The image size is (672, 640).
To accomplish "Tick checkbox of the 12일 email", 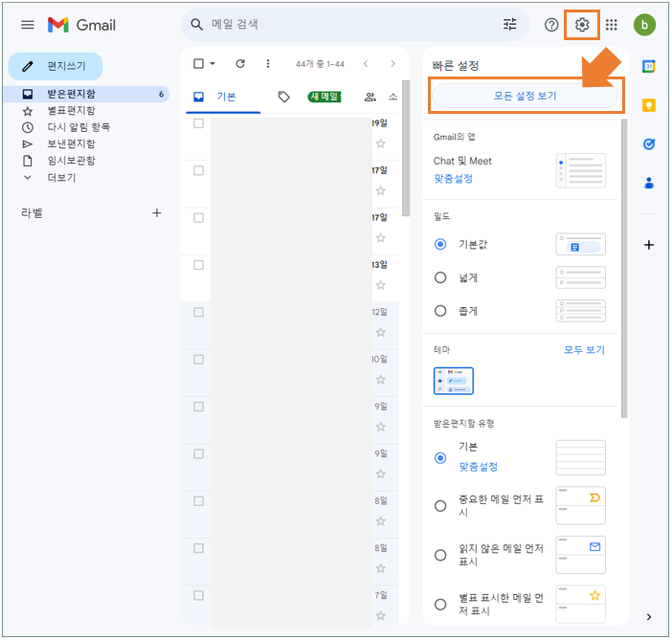I will click(198, 312).
